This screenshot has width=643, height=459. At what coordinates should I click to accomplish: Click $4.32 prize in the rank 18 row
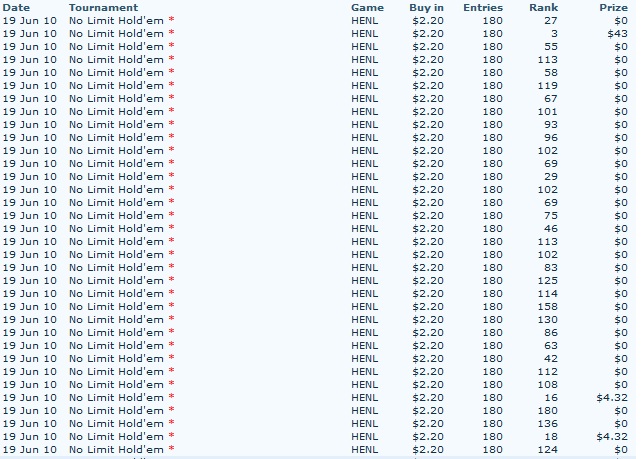pyautogui.click(x=612, y=437)
